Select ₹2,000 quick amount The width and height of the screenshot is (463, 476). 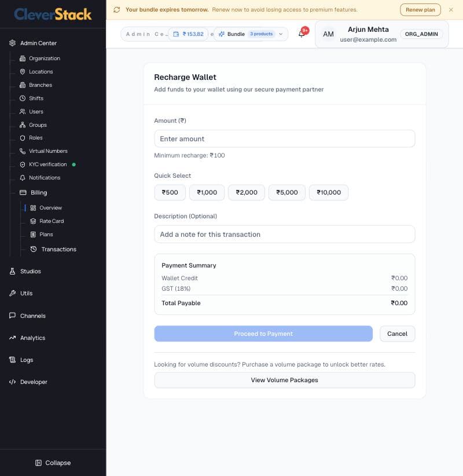tap(247, 192)
